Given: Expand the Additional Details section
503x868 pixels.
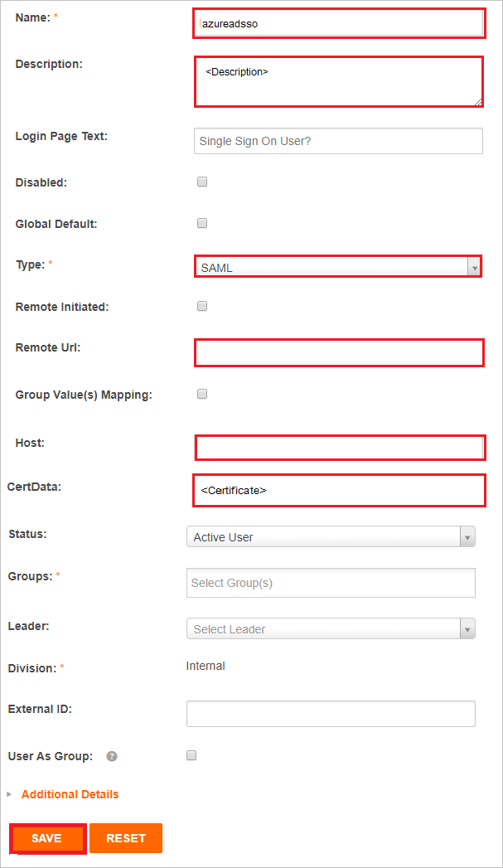Looking at the screenshot, I should [70, 794].
